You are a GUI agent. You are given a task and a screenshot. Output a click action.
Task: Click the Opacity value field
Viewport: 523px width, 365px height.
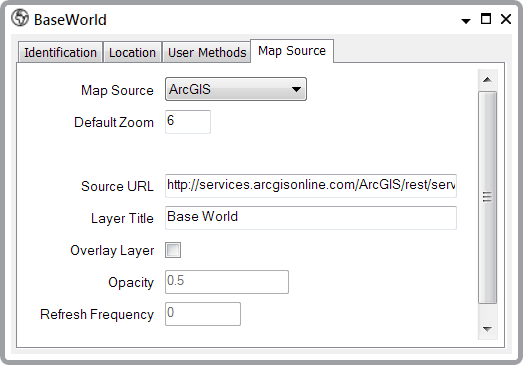point(227,282)
